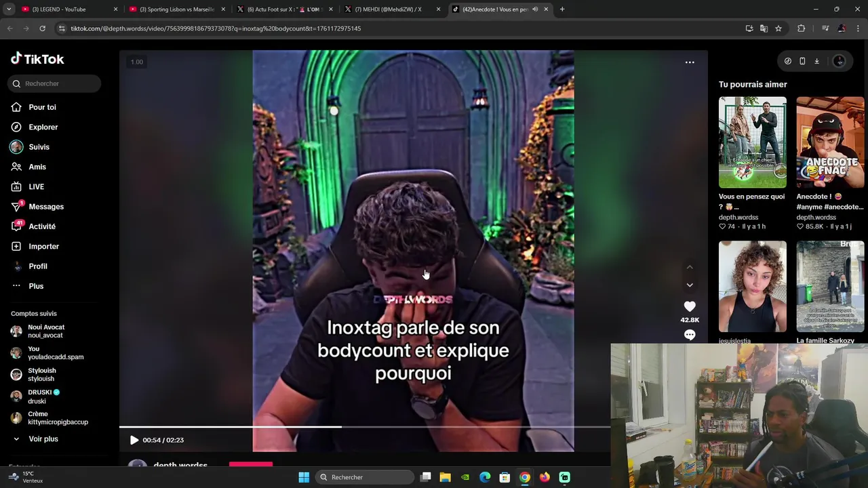Open the dog video recommended thumbnail
This screenshot has height=488, width=868.
coord(753,142)
